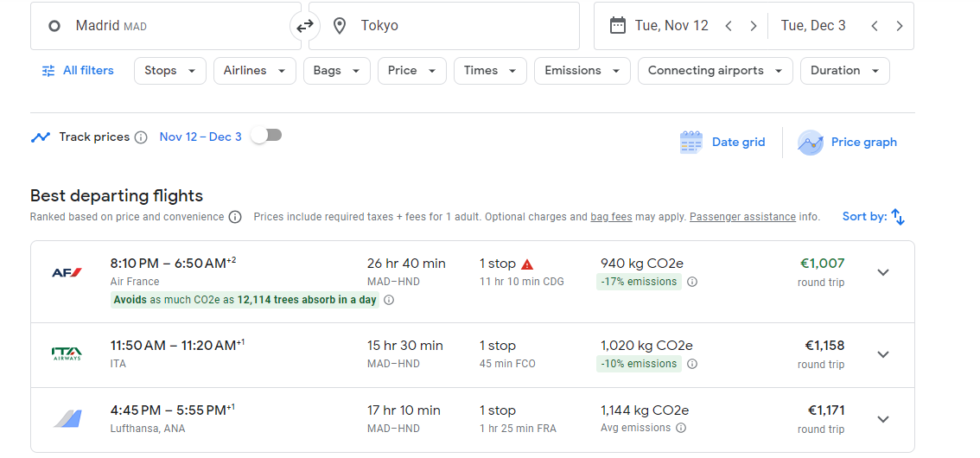Open All filters panel
The image size is (980, 458).
(78, 71)
